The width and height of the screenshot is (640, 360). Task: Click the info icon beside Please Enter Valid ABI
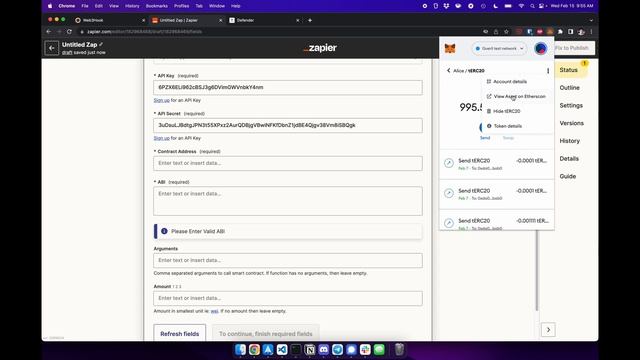(164, 231)
